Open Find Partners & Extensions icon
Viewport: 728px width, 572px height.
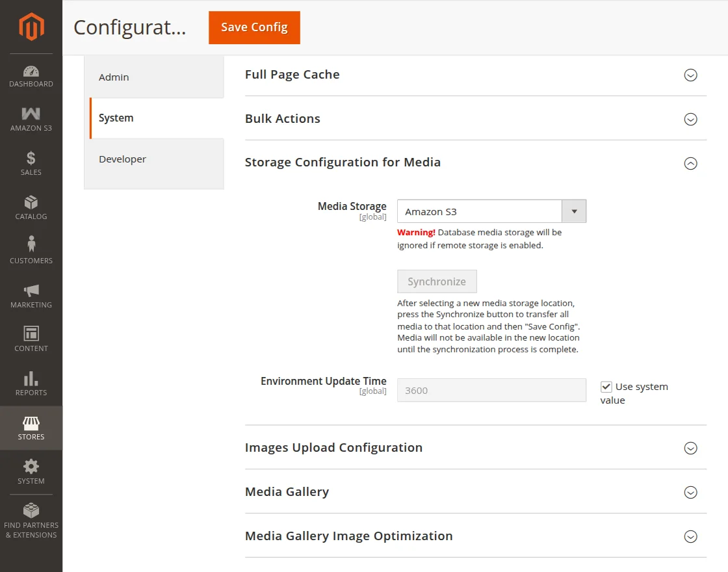[31, 510]
